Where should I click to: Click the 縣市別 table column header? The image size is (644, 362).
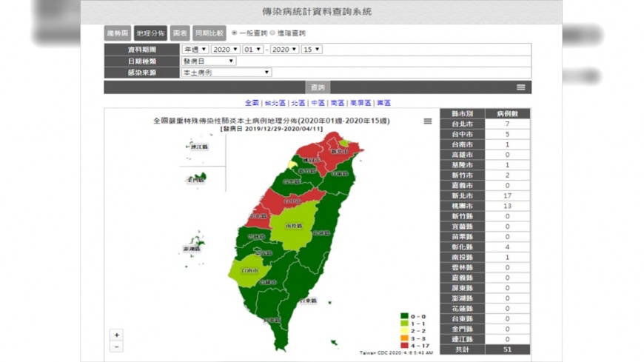[463, 114]
